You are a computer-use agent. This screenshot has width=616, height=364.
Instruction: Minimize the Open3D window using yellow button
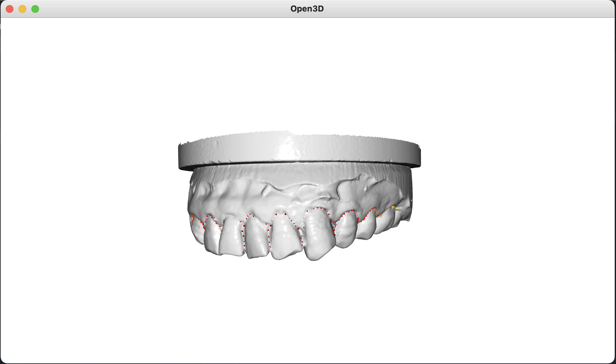coord(22,9)
